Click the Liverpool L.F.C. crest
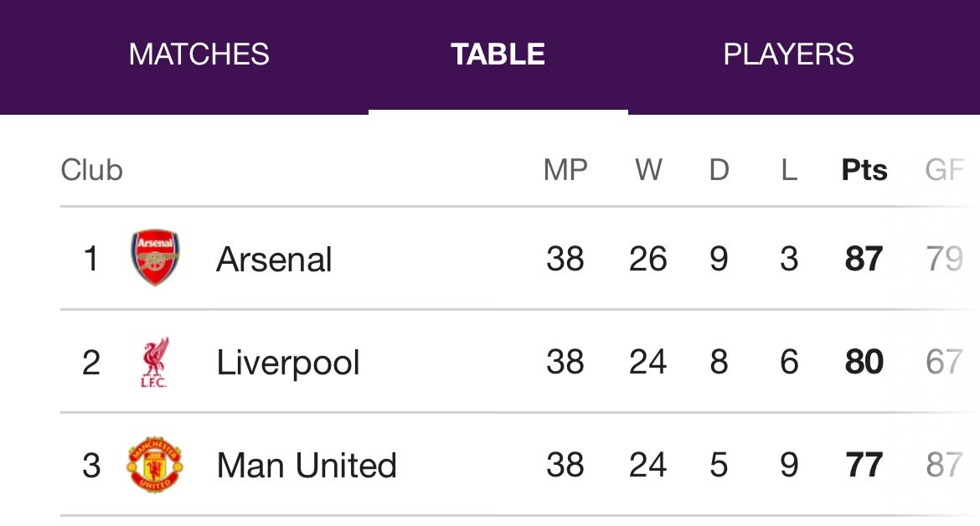The width and height of the screenshot is (980, 526). pos(154,363)
